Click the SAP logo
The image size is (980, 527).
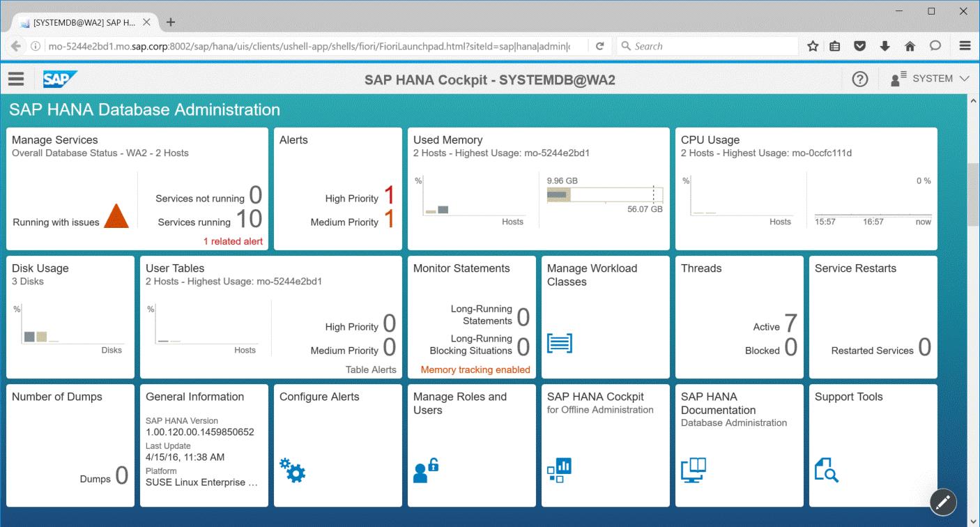(x=60, y=79)
